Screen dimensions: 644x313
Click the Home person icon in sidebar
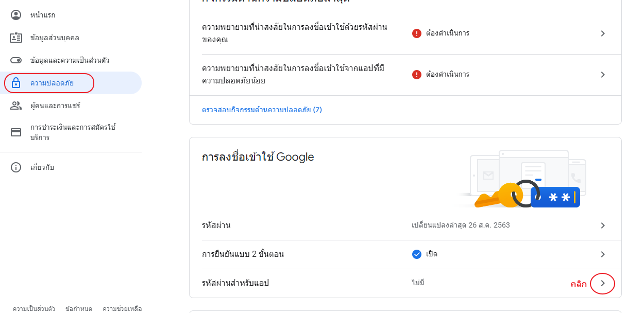point(16,15)
